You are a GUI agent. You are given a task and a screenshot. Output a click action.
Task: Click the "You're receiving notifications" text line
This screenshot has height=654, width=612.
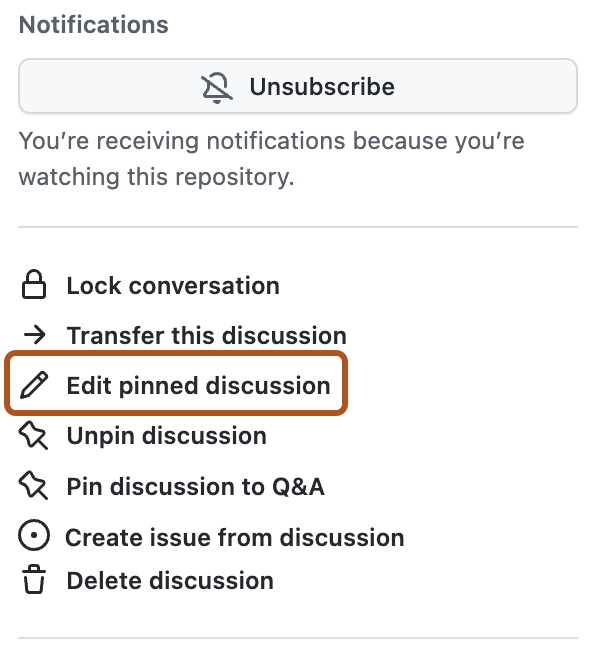(271, 142)
